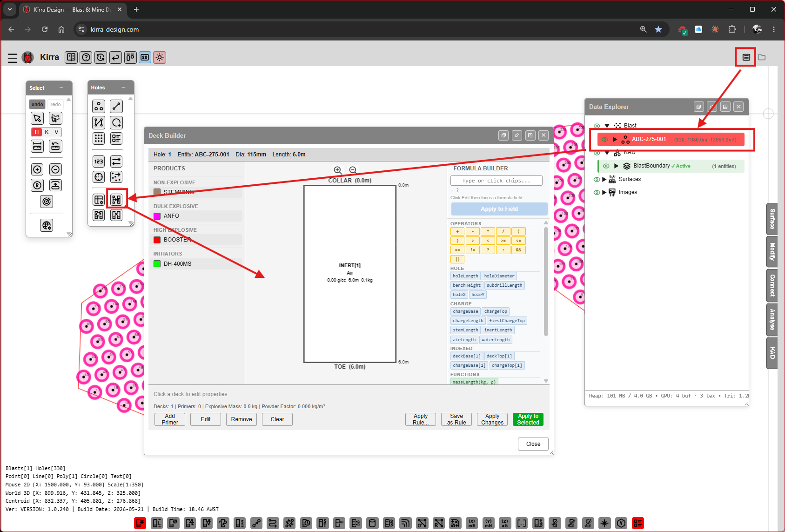Viewport: 785px width, 532px height.
Task: Open the KAD side tab
Action: pyautogui.click(x=772, y=353)
